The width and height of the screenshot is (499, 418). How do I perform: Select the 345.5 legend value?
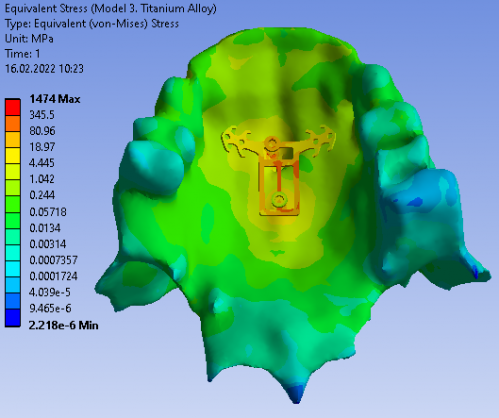click(x=42, y=115)
